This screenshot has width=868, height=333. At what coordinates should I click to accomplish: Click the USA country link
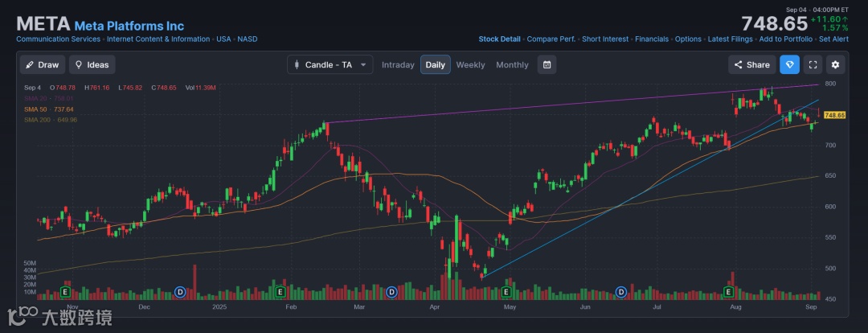(x=223, y=39)
